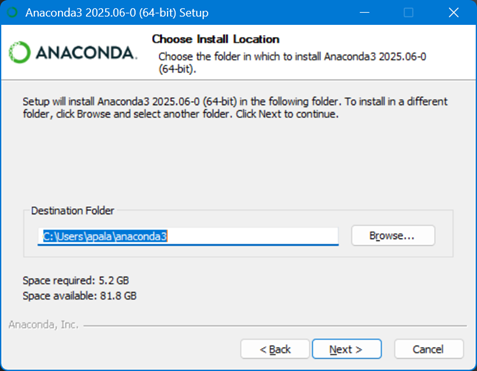
Task: Click the Next button to continue
Action: tap(347, 349)
